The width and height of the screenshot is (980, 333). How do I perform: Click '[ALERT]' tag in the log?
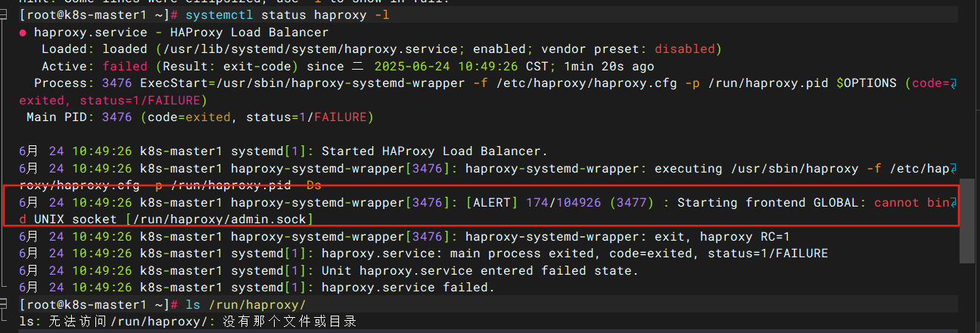pyautogui.click(x=492, y=202)
